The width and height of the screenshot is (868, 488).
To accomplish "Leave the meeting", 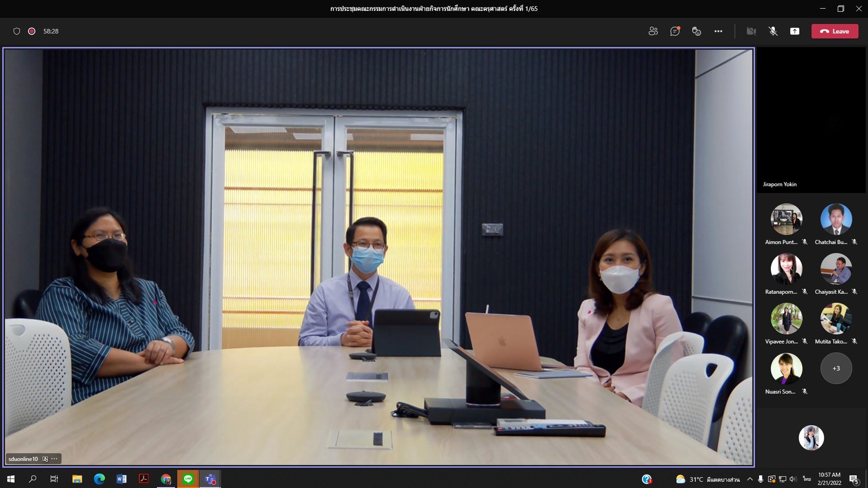I will point(834,31).
